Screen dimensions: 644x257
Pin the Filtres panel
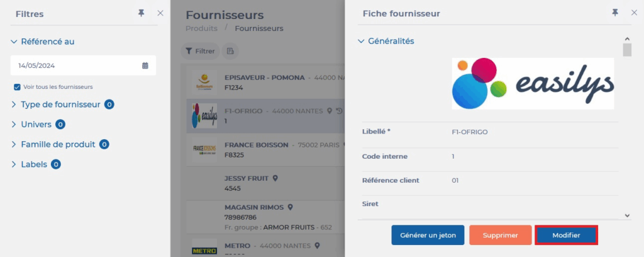coord(141,13)
